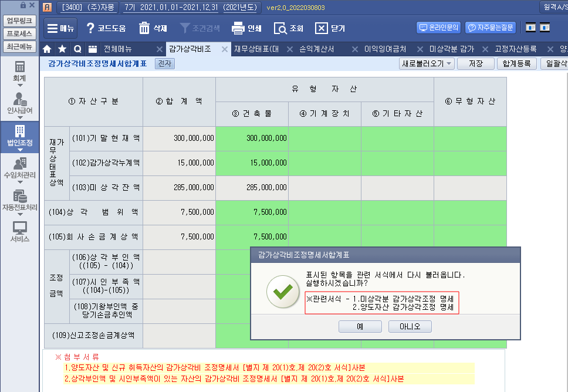Viewport: 568px width, 392px height.
Task: Go to the home tab icon
Action: click(x=48, y=49)
